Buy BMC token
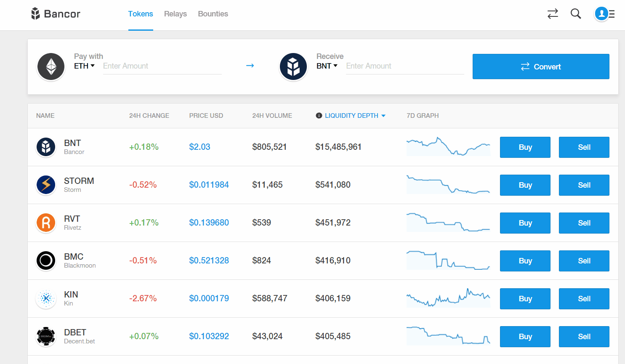This screenshot has width=625, height=364. 525,261
